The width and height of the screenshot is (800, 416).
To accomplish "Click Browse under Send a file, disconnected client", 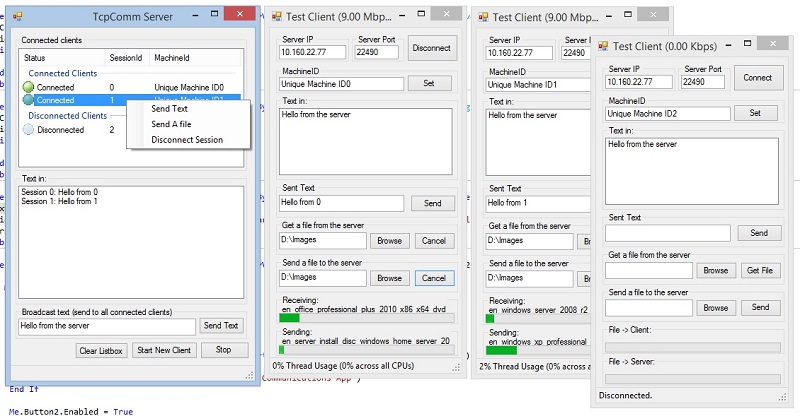I will [x=716, y=308].
